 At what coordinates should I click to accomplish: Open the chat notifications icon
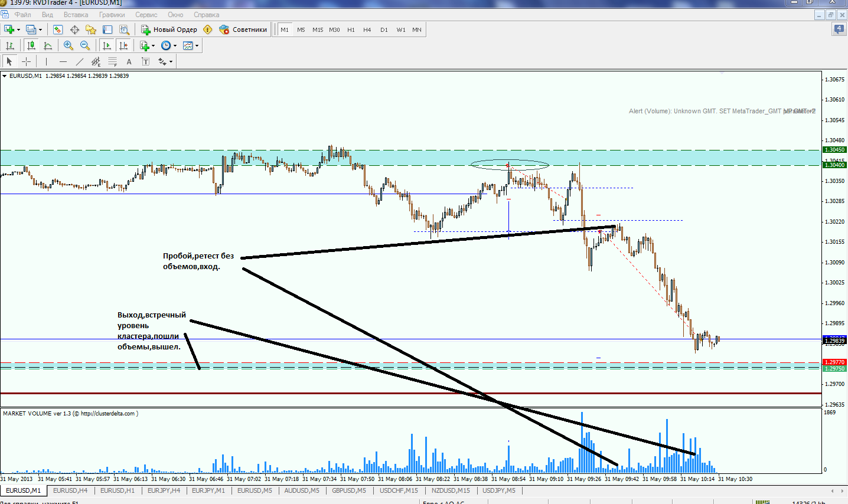coord(839,29)
